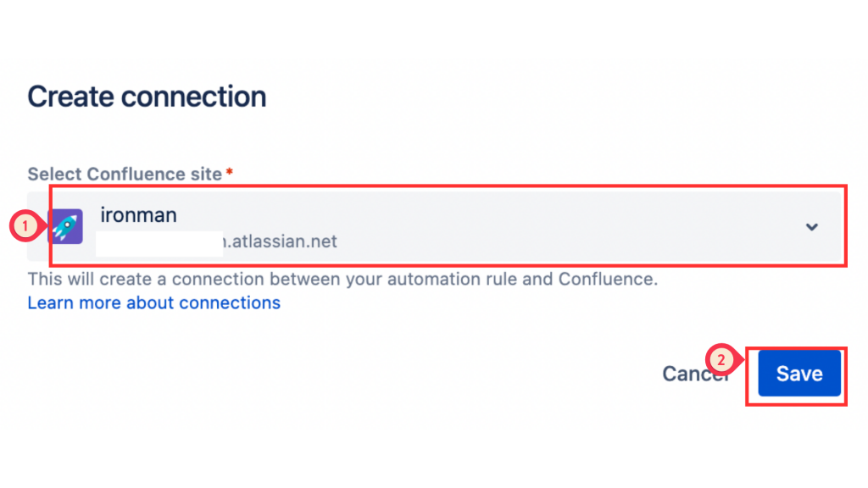
Task: Click the numbered step 2 badge
Action: [721, 360]
